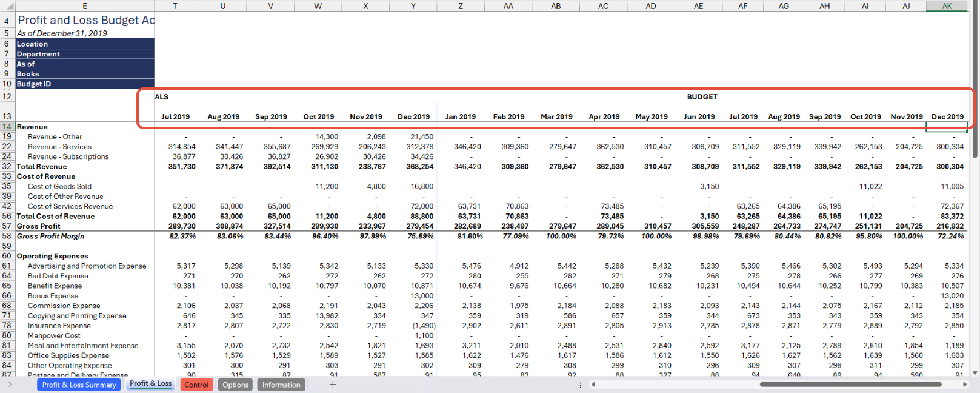Screen dimensions: 980x393
Task: Click the 'Advertising and Promotion Expense' label
Action: [87, 266]
